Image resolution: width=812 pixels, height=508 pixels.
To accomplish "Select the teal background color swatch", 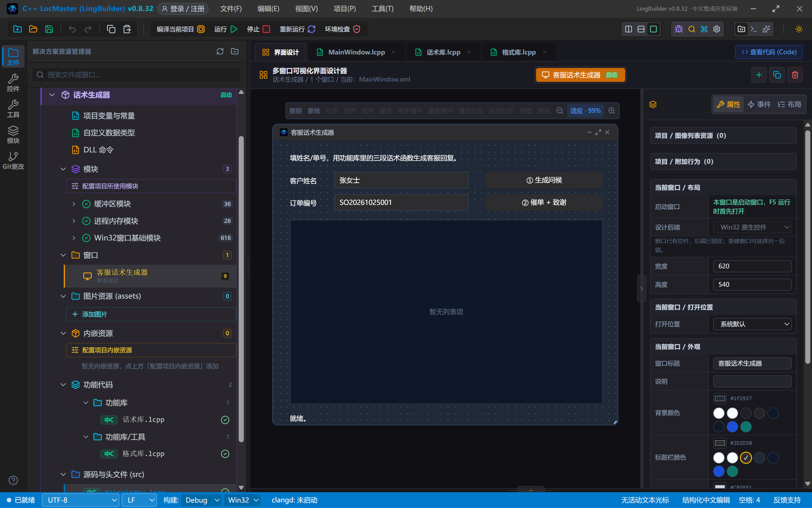I will pos(746,427).
